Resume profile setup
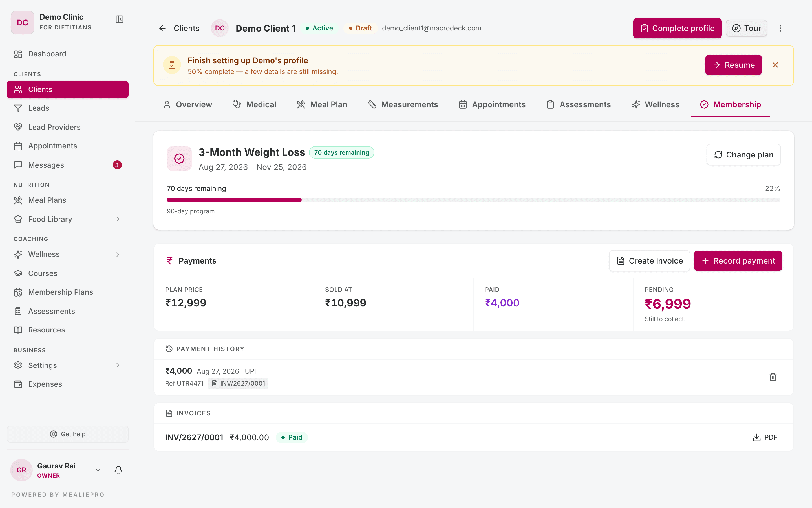 click(x=733, y=65)
